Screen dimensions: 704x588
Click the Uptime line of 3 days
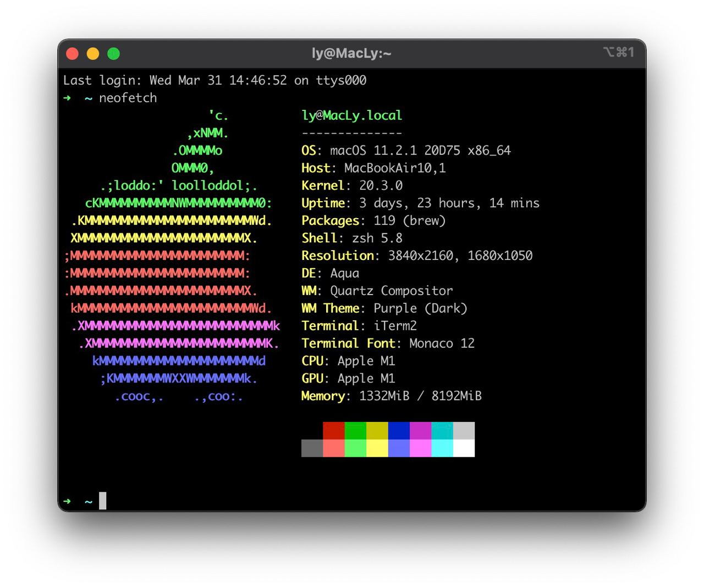[x=420, y=203]
